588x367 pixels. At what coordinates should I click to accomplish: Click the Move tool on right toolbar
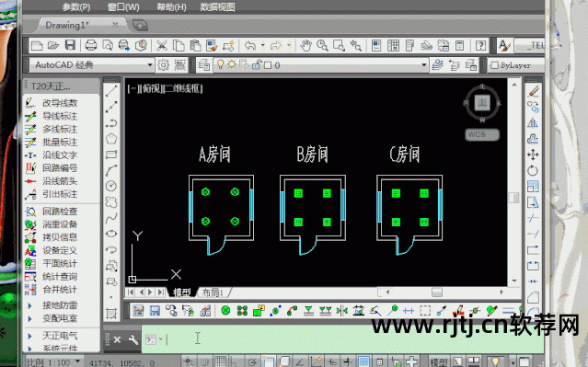click(533, 155)
